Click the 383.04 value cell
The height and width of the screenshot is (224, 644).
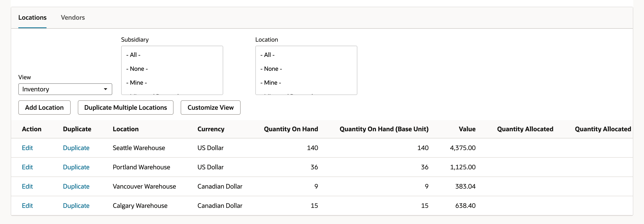point(466,186)
